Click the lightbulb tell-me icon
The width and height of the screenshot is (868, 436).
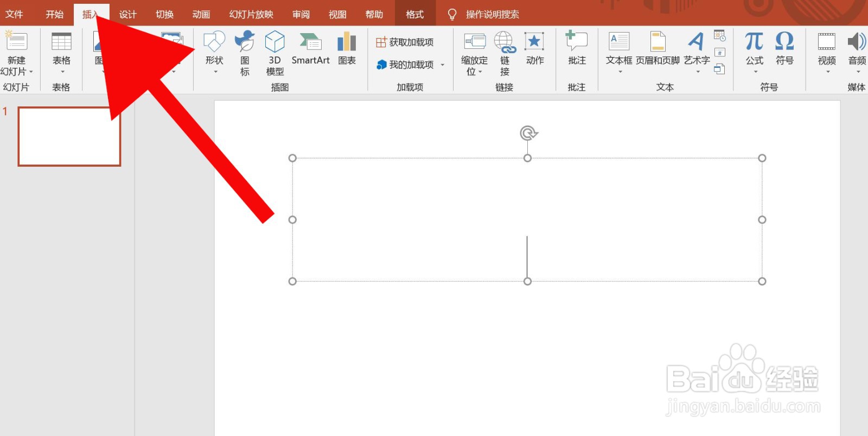click(x=452, y=15)
